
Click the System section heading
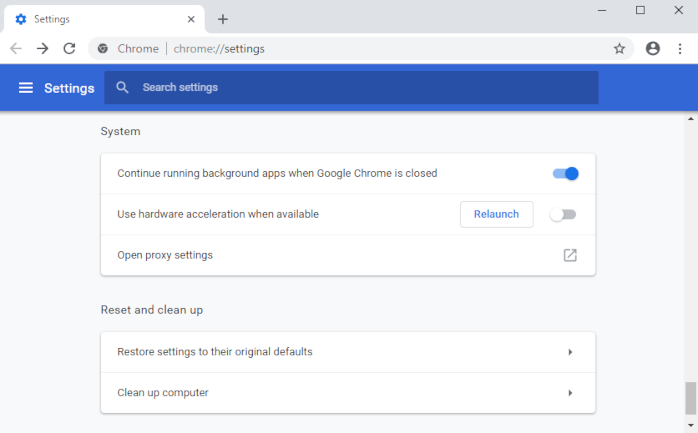(x=120, y=131)
